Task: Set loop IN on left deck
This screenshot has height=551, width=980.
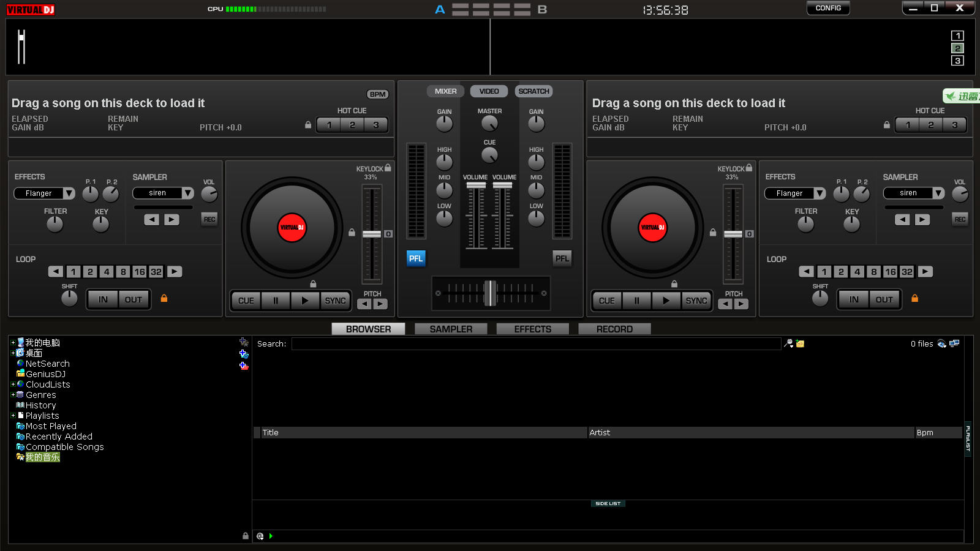Action: [103, 299]
